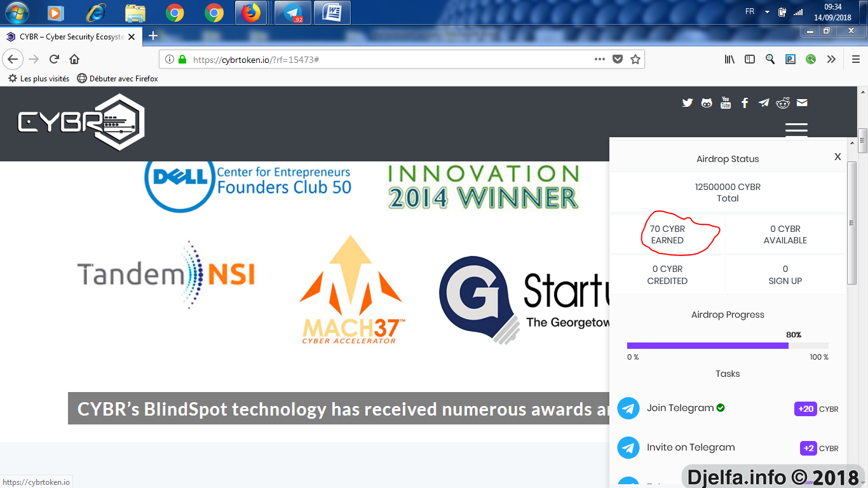Expand more toolbar tools chevron
This screenshot has width=868, height=488.
coord(831,59)
